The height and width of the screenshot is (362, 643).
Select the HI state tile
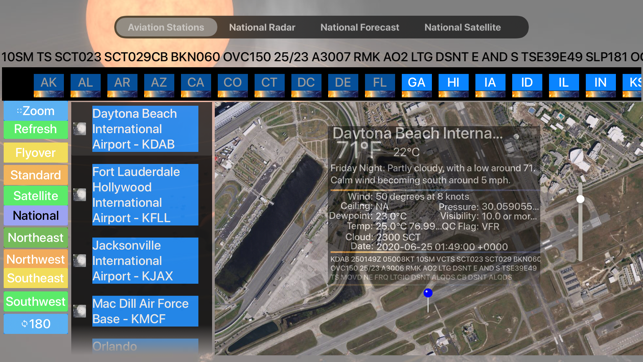pyautogui.click(x=453, y=85)
